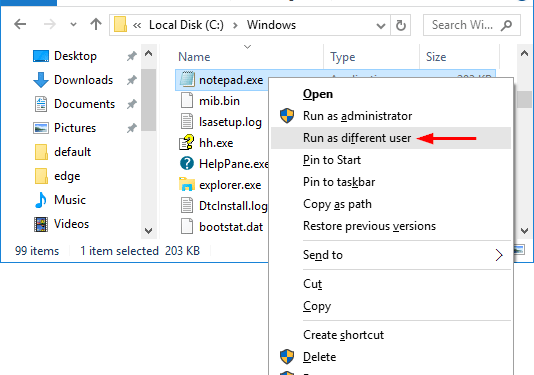534x375 pixels.
Task: Open recent locations dropdown arrow
Action: click(73, 25)
